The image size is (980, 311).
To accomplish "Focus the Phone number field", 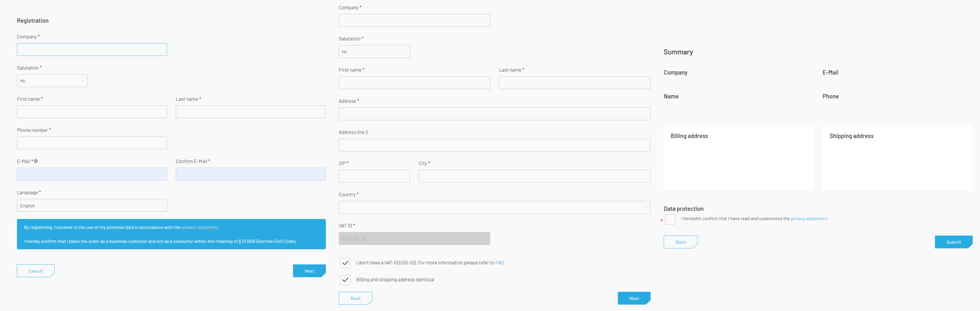I will 92,143.
